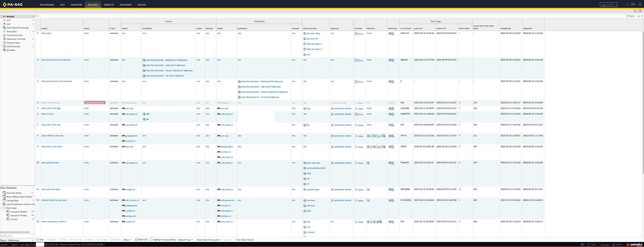The height and width of the screenshot is (247, 644).
Task: Select NAT in the policies sidebar
Action: (9, 20)
